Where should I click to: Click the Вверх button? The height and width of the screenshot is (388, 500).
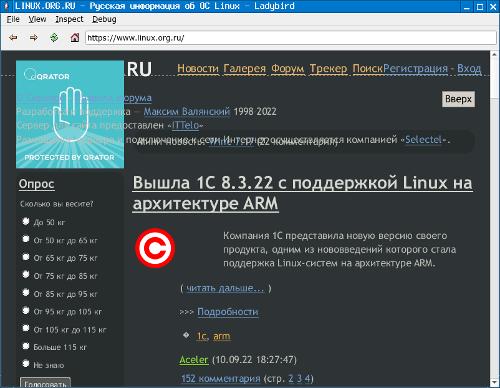coord(458,99)
